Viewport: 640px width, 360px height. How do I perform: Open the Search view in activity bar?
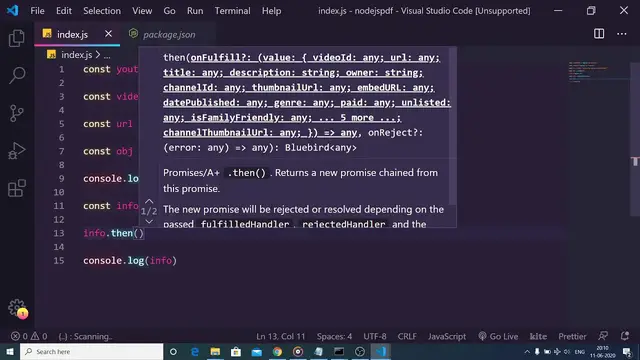point(17,75)
